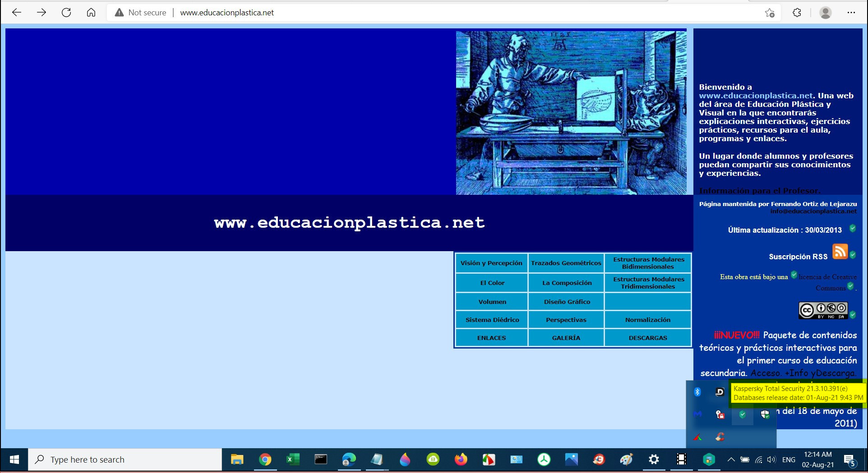Viewport: 868px width, 473px height.
Task: Click the Creative Commons BY NC SA badge
Action: [x=823, y=311]
